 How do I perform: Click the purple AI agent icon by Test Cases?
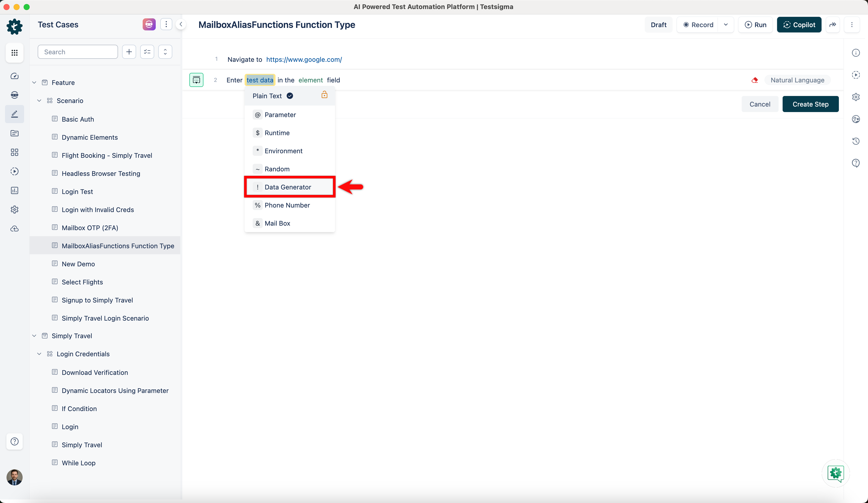[149, 24]
